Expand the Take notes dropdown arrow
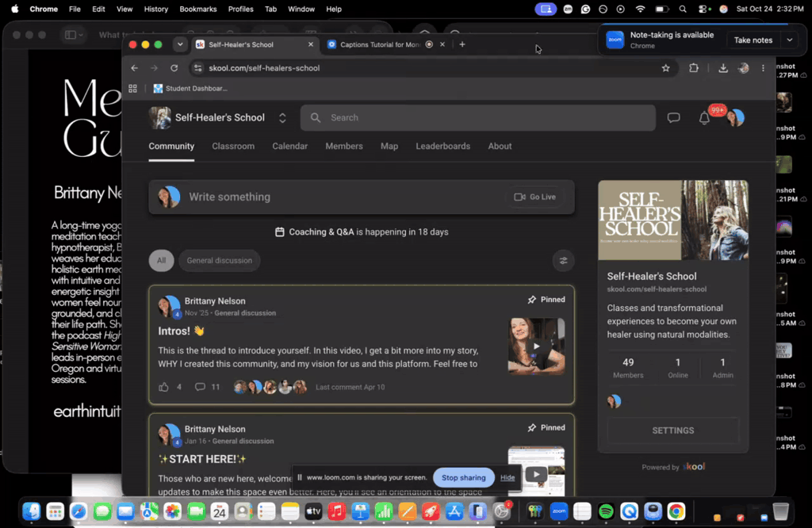The width and height of the screenshot is (812, 528). [x=790, y=40]
